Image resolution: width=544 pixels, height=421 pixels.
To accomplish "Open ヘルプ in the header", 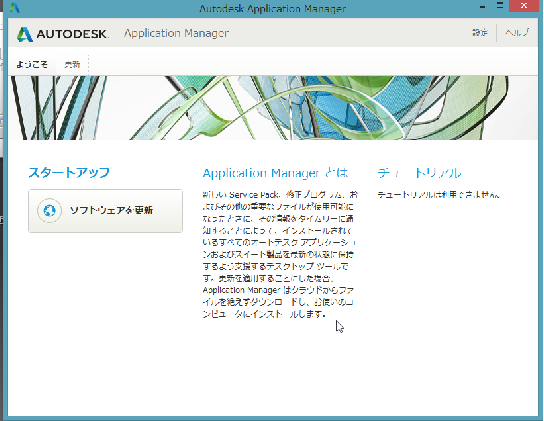I will click(517, 33).
